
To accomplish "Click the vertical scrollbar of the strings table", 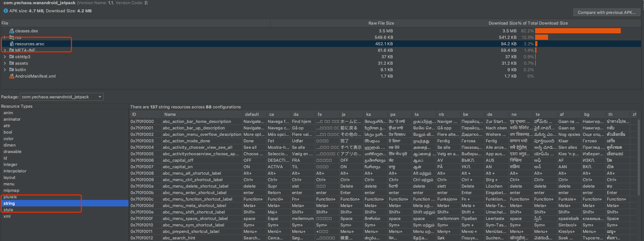I will coord(639,158).
